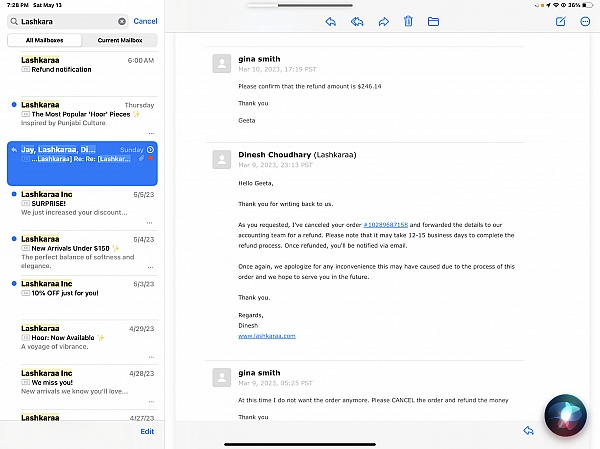This screenshot has width=600, height=449.
Task: Click the bottom-right reply arrow icon
Action: (528, 430)
